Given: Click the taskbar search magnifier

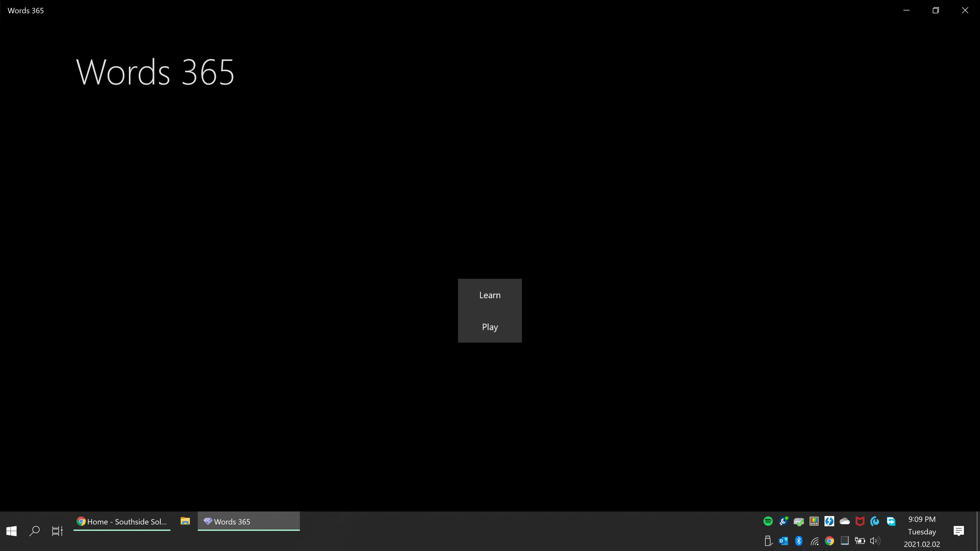Looking at the screenshot, I should 35,531.
